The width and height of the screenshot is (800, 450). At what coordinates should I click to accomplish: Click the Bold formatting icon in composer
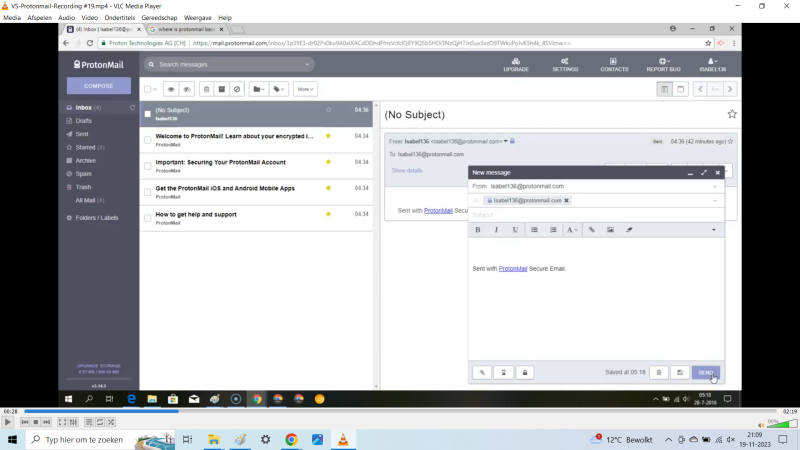[x=478, y=230]
